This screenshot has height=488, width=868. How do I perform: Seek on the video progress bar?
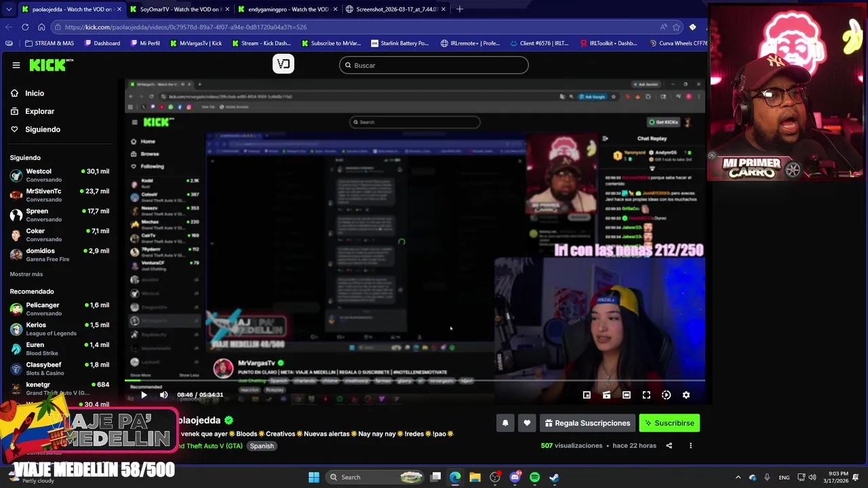tap(414, 382)
